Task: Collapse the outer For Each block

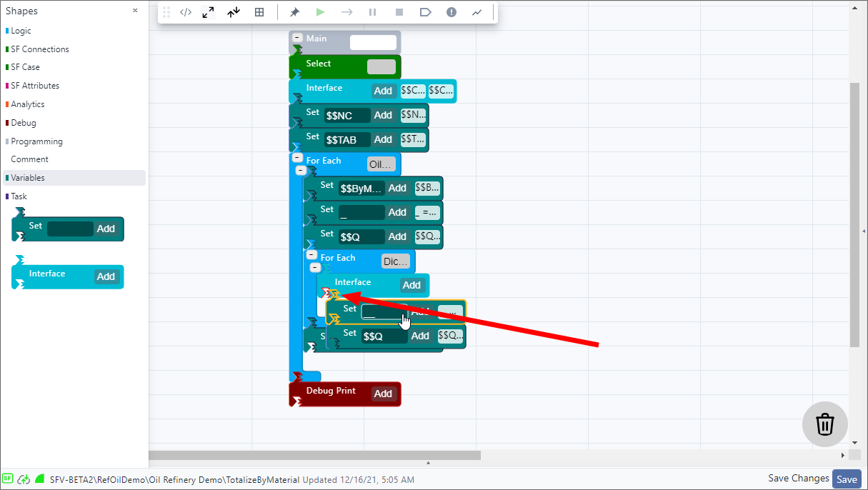Action: pyautogui.click(x=301, y=171)
